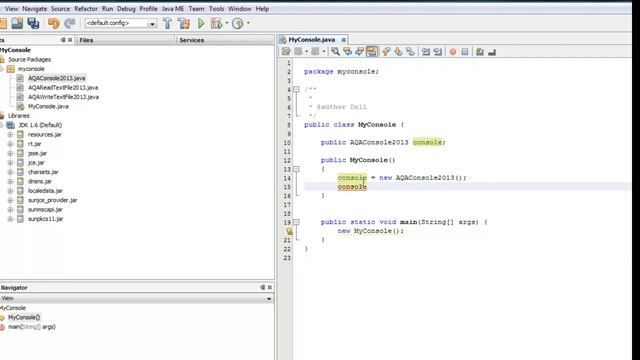This screenshot has height=360, width=640.
Task: Collapse the constructor fold at line 13
Action: point(296,169)
